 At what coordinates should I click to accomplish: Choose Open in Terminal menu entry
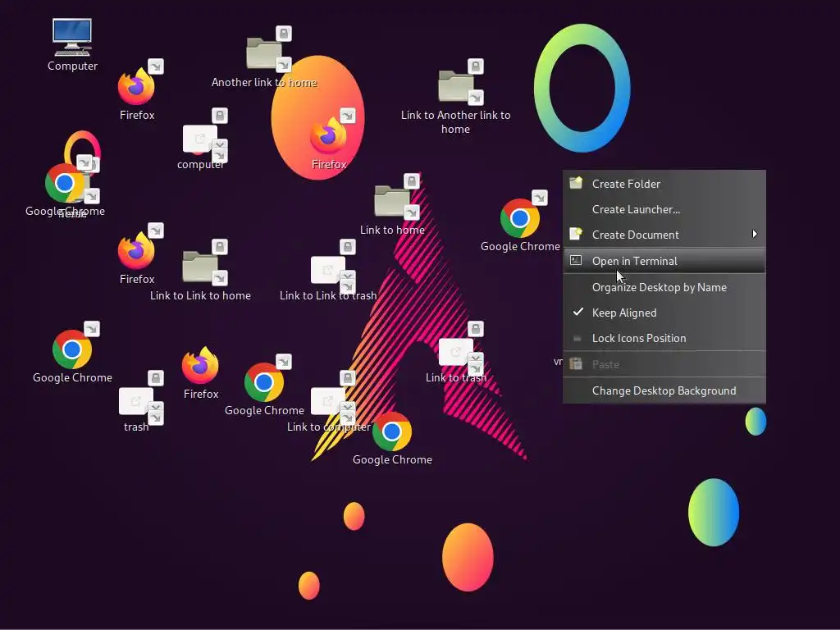[x=664, y=261]
